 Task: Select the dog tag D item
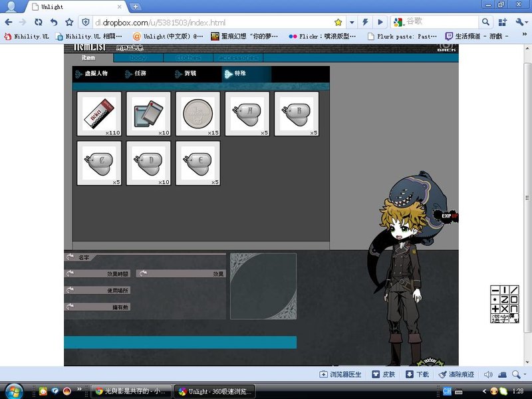(148, 163)
